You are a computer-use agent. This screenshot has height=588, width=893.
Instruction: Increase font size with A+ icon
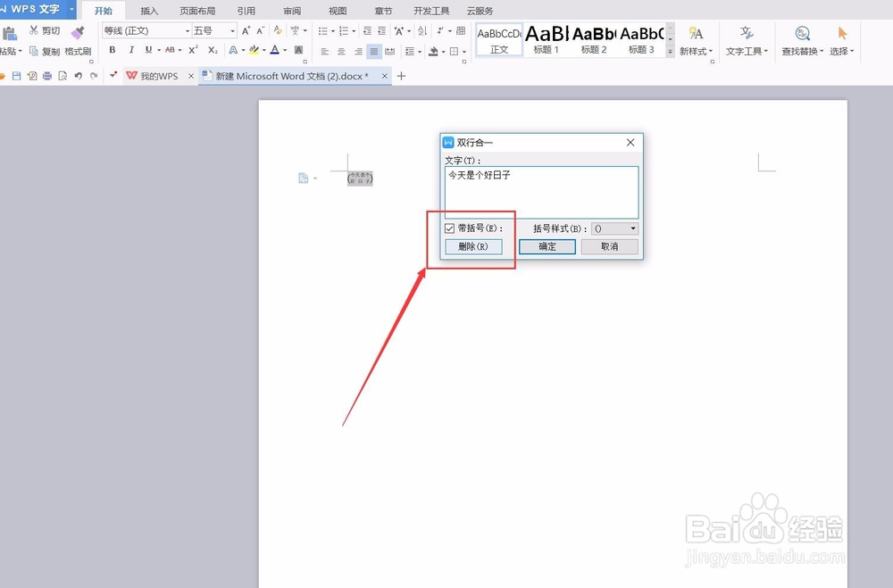pos(246,30)
